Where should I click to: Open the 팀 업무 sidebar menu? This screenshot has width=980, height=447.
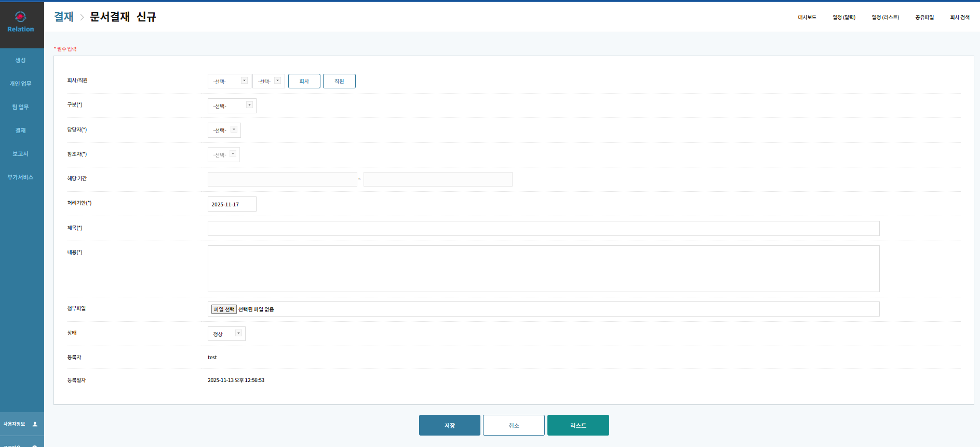point(21,107)
